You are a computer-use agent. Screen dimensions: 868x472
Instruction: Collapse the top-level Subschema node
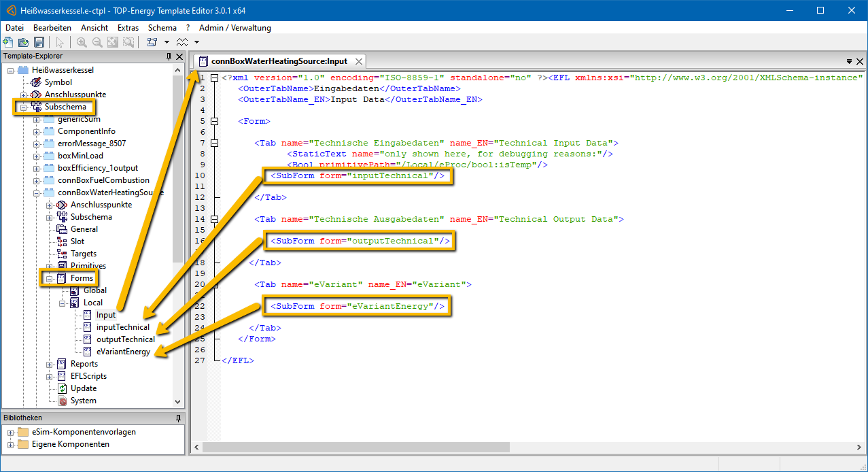pos(23,107)
